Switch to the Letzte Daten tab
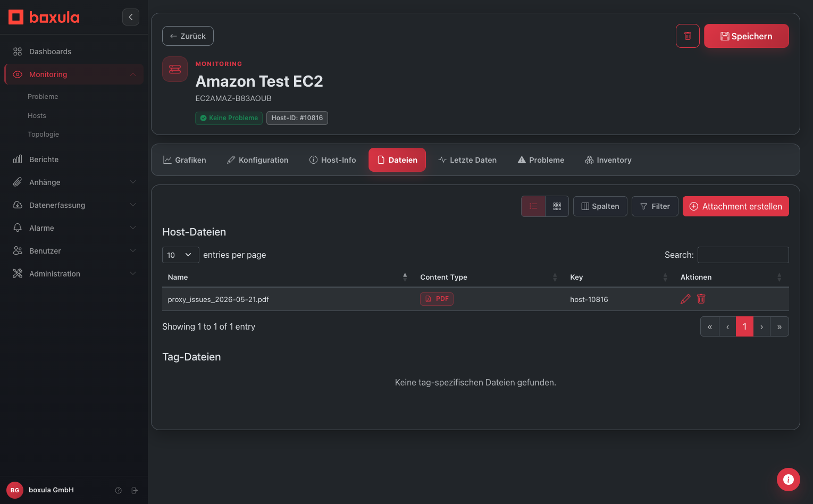This screenshot has height=504, width=813. coord(467,160)
